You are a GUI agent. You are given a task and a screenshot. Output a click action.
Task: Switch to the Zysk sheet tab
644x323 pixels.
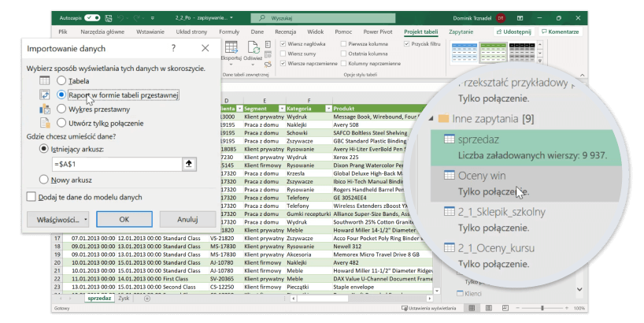pos(124,299)
